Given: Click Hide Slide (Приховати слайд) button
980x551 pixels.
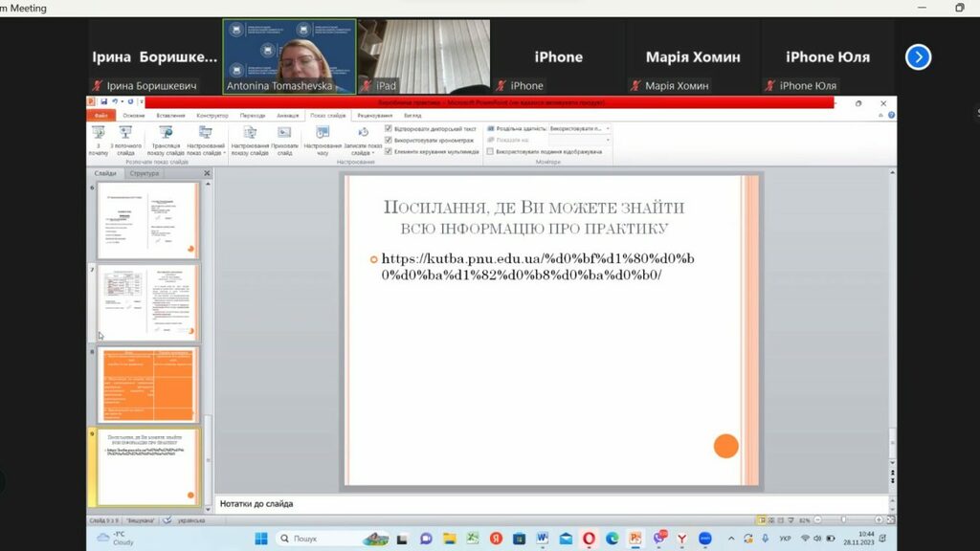Looking at the screenshot, I should pyautogui.click(x=284, y=139).
